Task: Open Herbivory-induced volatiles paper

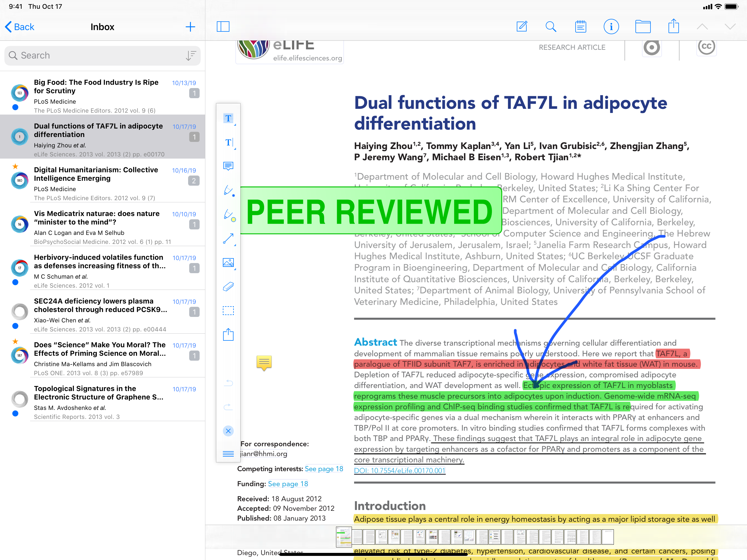Action: (x=102, y=268)
